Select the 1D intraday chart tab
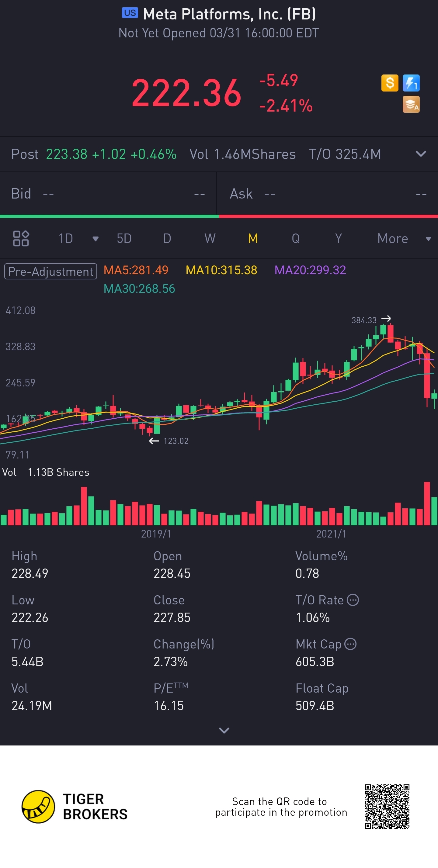The image size is (438, 868). (66, 239)
